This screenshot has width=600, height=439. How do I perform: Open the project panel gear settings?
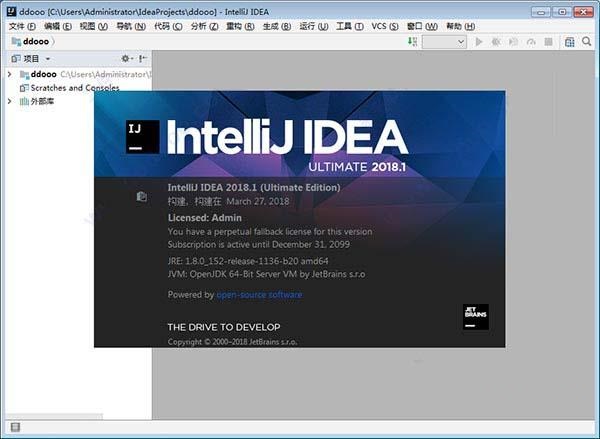click(126, 59)
